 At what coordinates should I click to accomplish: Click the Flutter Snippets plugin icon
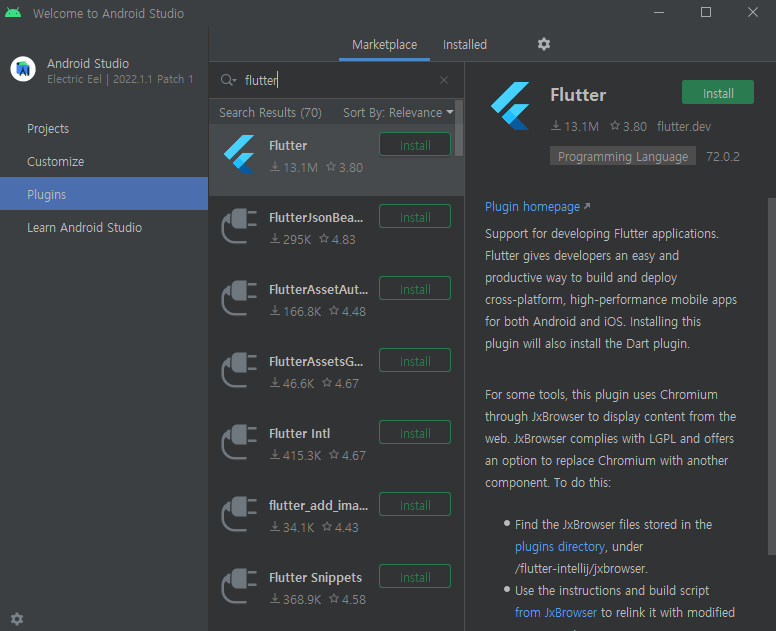(x=240, y=586)
